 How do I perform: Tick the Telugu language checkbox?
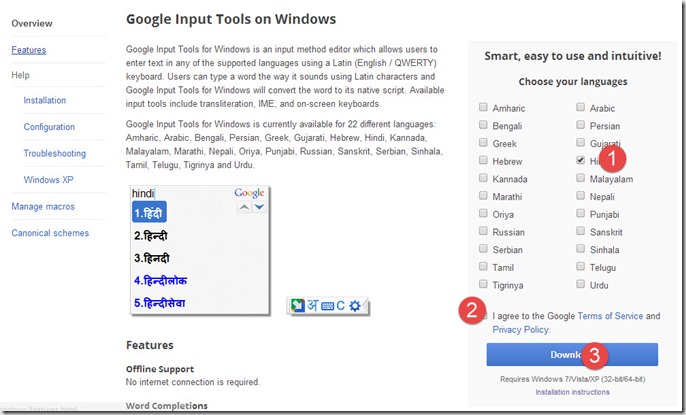coord(580,266)
